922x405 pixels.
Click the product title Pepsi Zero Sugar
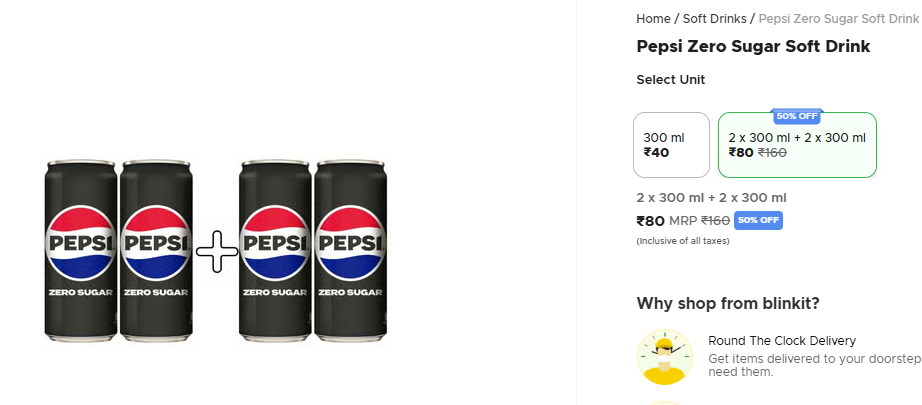click(x=753, y=46)
